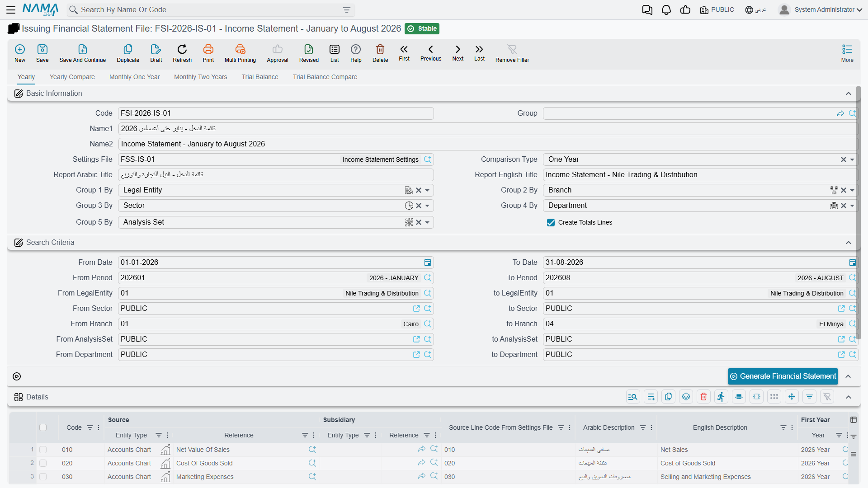Toggle Create Totals Lines checkbox

(551, 222)
